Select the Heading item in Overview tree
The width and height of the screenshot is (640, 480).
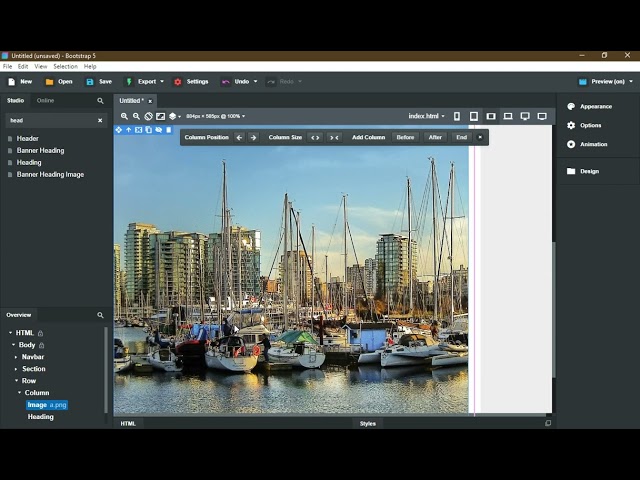pyautogui.click(x=40, y=417)
